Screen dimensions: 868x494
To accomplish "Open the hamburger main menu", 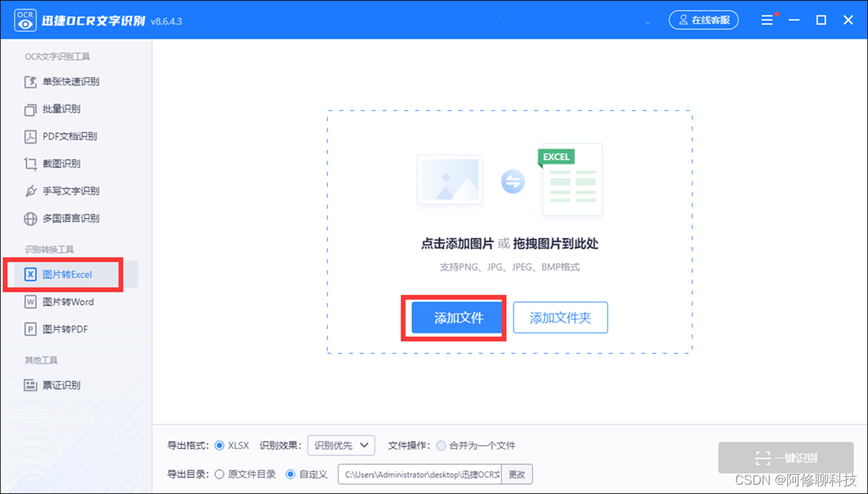I will click(767, 21).
